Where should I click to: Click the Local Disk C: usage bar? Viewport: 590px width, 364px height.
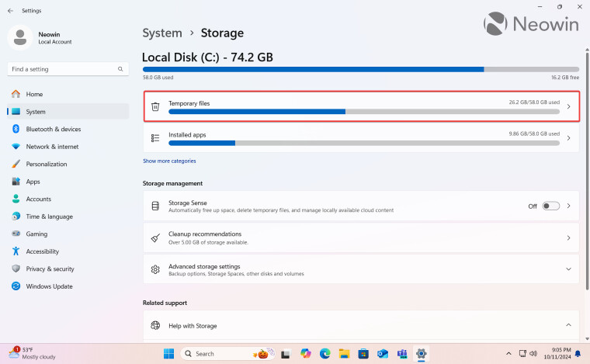click(x=361, y=70)
